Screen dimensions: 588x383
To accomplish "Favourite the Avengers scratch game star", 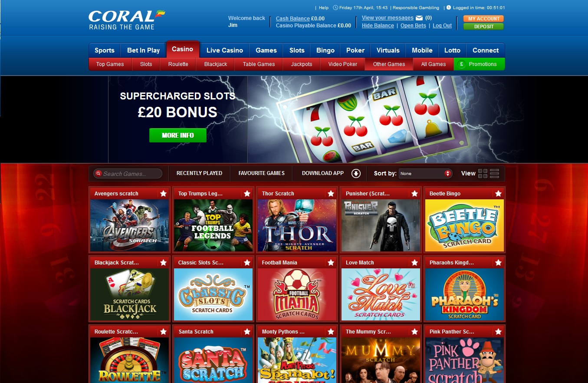I will pyautogui.click(x=163, y=193).
